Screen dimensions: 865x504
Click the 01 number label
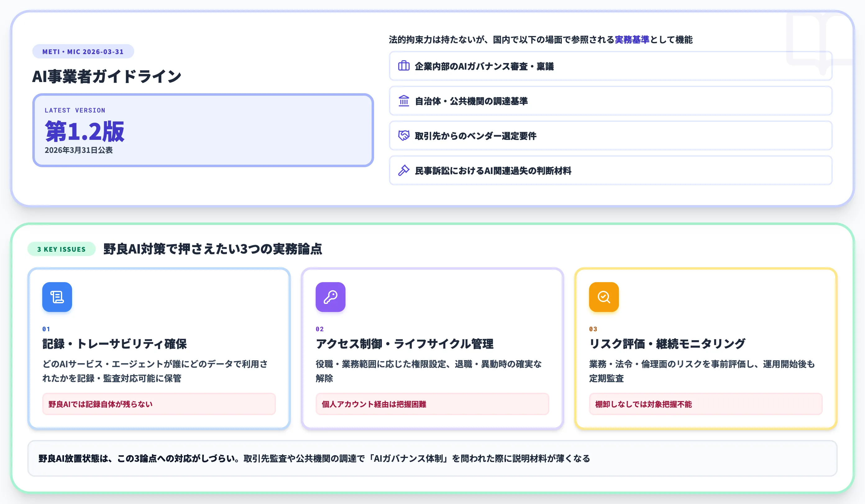coord(46,329)
